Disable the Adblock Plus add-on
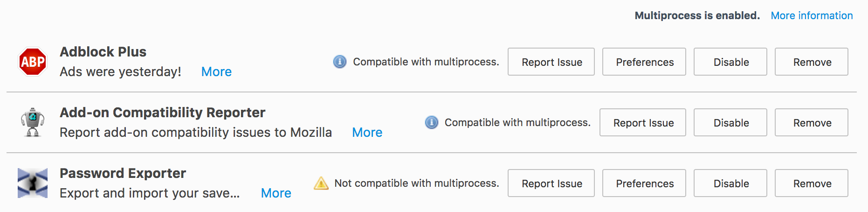 click(730, 62)
